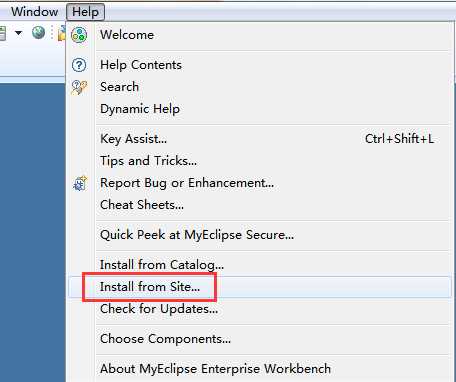Close the Help menu from menu bar
Viewport: 456px width, 382px height.
click(85, 12)
